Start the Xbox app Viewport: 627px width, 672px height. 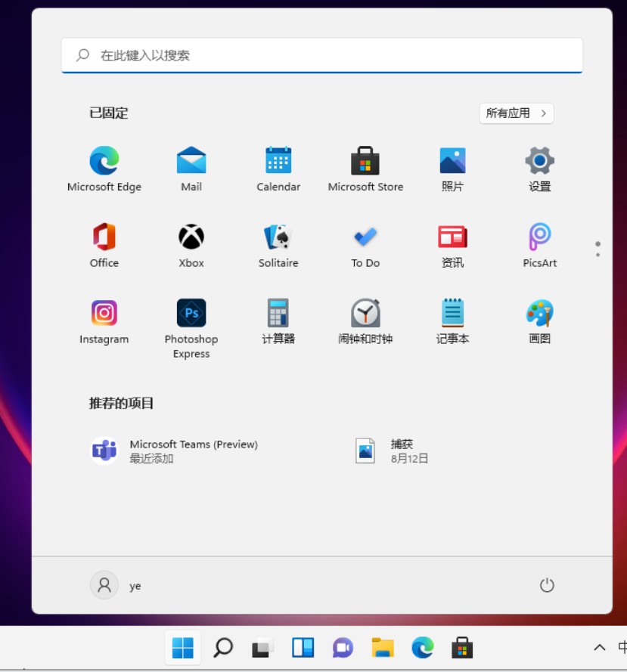pyautogui.click(x=191, y=237)
